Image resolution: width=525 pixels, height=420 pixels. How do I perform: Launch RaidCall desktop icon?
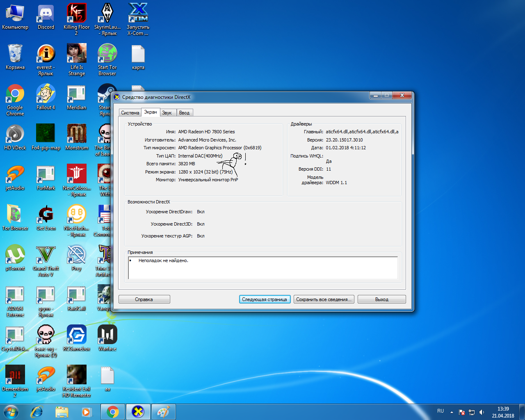77,298
